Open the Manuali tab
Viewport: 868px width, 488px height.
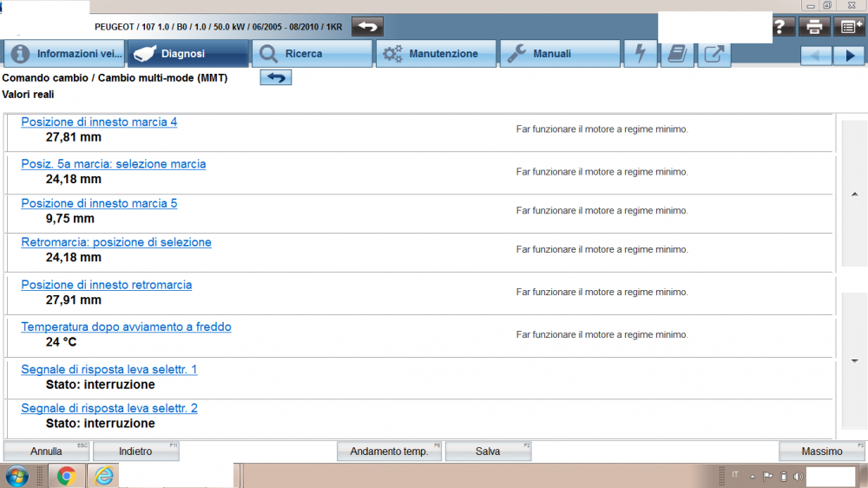click(x=561, y=54)
